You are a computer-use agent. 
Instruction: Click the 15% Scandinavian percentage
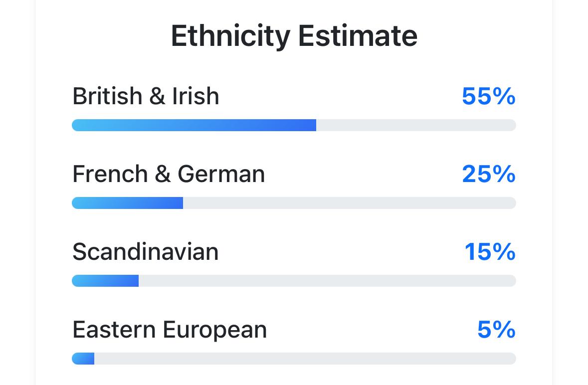490,252
